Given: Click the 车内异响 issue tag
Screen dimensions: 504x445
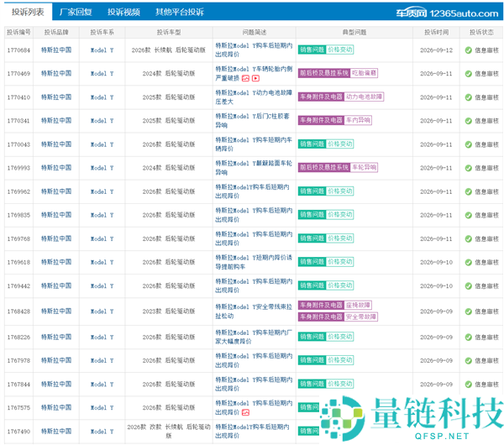Looking at the screenshot, I should [358, 120].
